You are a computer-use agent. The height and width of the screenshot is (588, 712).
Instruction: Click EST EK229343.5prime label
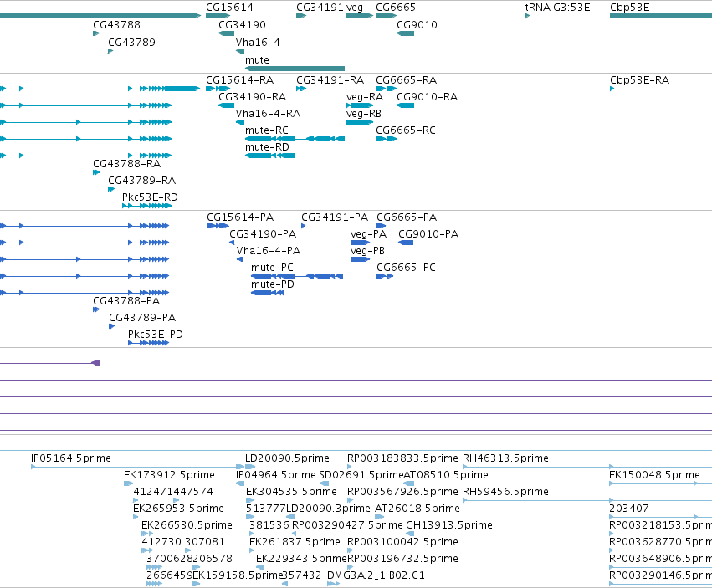coord(301,559)
